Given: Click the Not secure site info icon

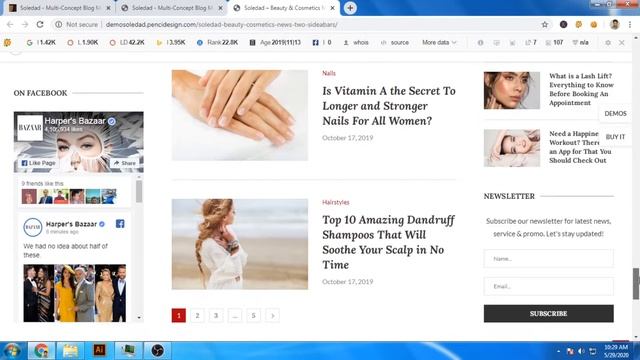Looking at the screenshot, I should point(59,24).
